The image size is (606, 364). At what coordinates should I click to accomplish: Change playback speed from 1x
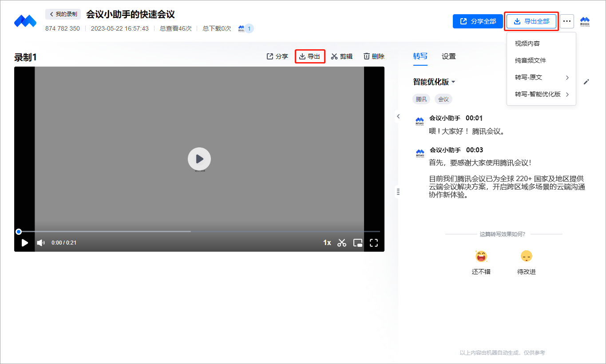[x=327, y=243]
